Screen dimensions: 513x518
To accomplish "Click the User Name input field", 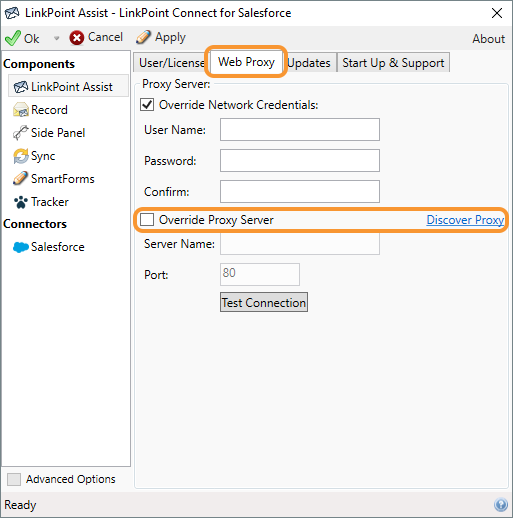I will point(300,129).
